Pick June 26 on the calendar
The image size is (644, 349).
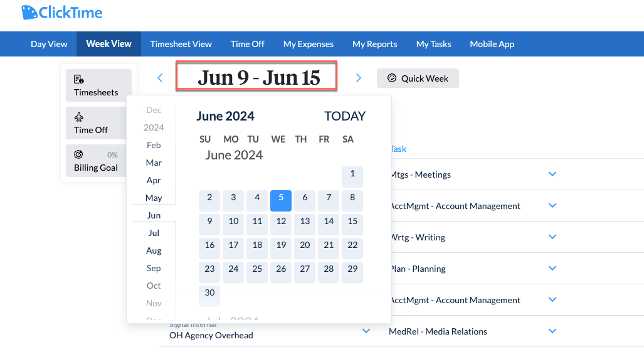coord(281,272)
